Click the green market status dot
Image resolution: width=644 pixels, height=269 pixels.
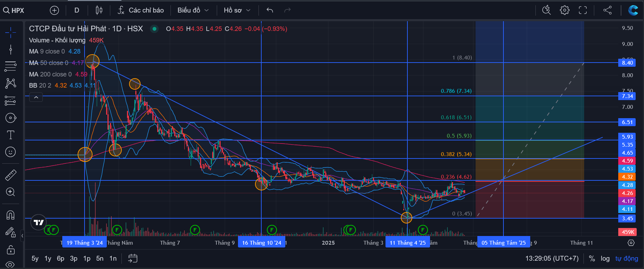[154, 29]
